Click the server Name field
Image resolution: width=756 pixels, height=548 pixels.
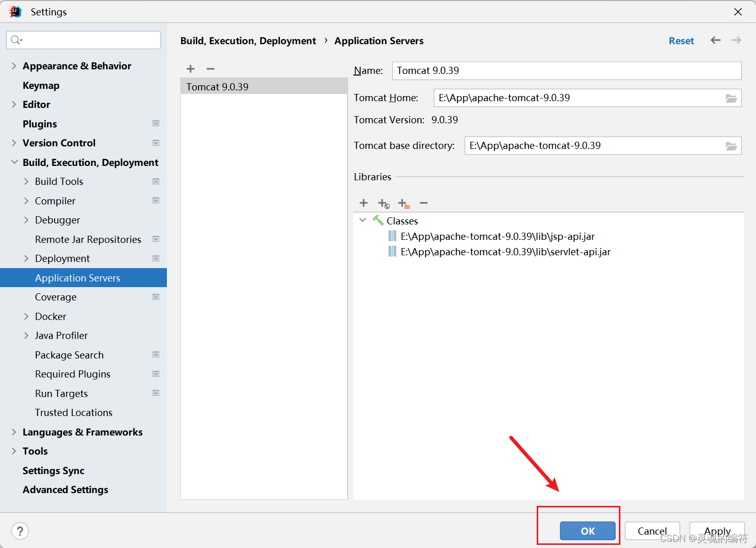pyautogui.click(x=567, y=70)
